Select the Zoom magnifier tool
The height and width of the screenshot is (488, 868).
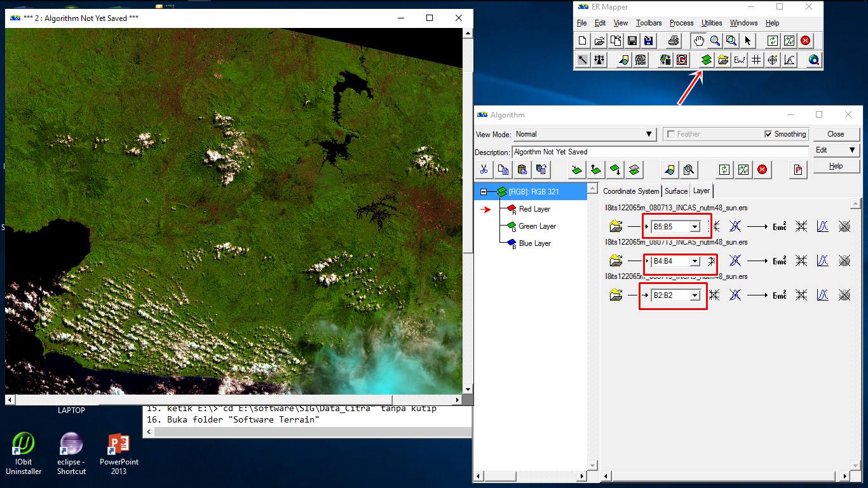(715, 40)
